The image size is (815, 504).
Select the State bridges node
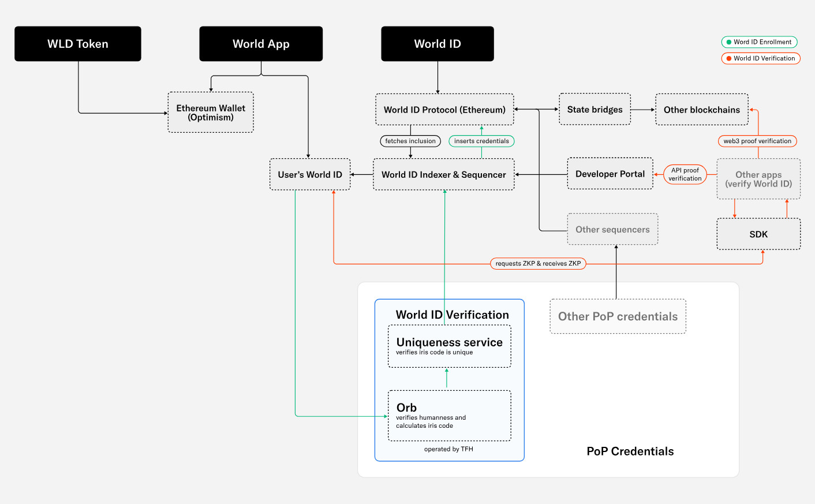point(595,110)
